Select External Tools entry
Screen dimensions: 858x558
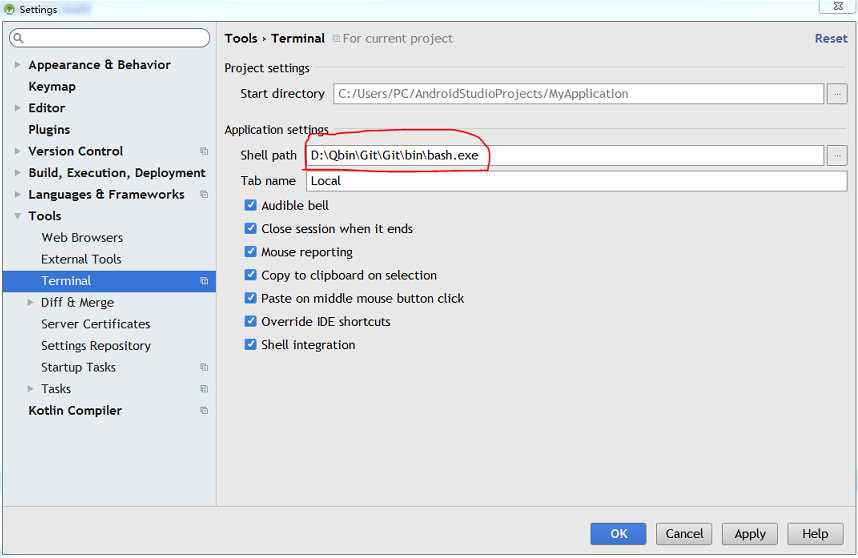[81, 259]
